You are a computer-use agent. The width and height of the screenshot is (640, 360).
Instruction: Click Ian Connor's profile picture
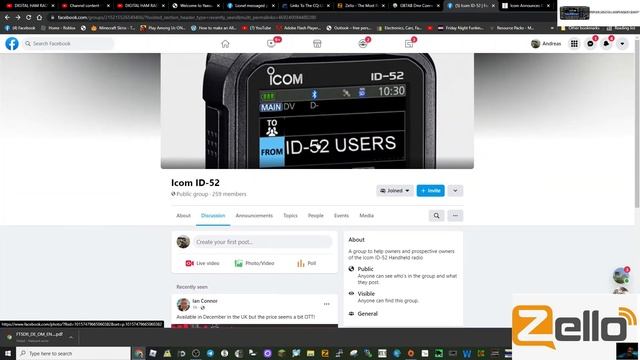point(183,304)
